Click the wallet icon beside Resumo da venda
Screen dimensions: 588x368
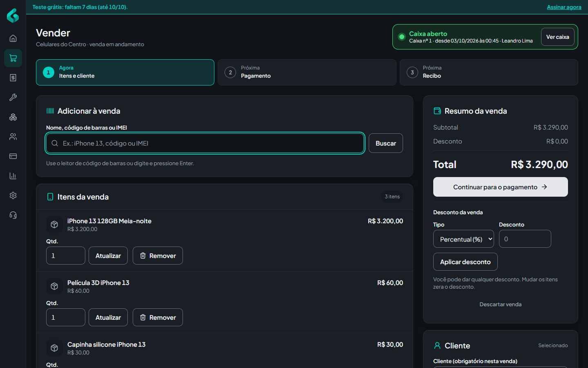click(437, 111)
